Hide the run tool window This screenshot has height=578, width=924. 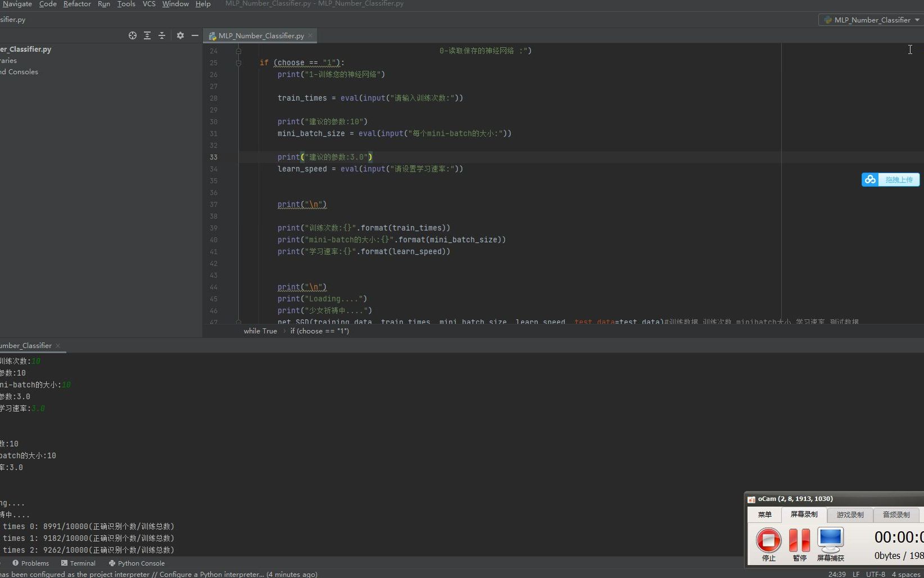194,35
